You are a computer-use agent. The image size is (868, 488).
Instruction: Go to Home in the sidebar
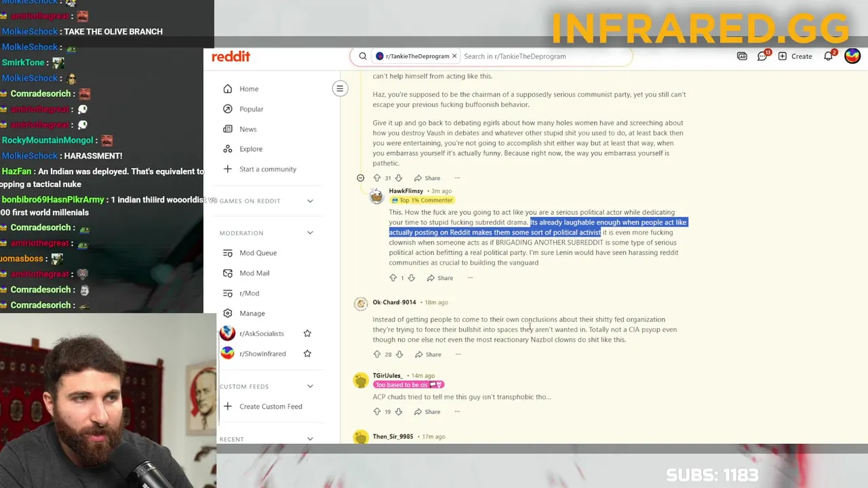point(248,89)
